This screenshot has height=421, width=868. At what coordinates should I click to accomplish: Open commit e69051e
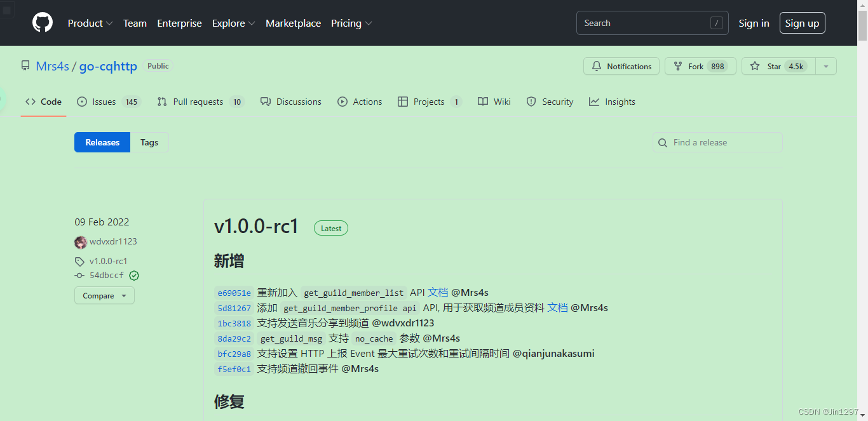(x=234, y=293)
